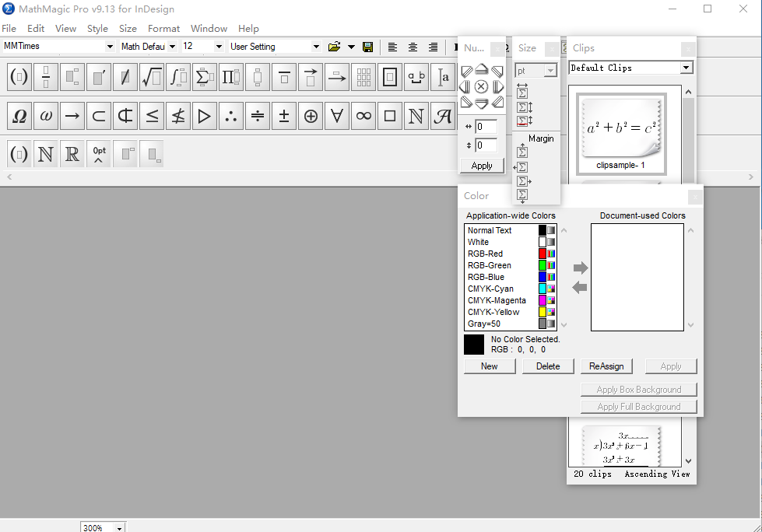The width and height of the screenshot is (762, 532).
Task: Click the horizontal nudge value field
Action: point(486,127)
